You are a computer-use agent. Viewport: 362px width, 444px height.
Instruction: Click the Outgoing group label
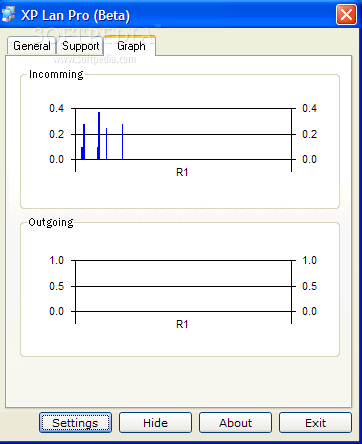51,222
